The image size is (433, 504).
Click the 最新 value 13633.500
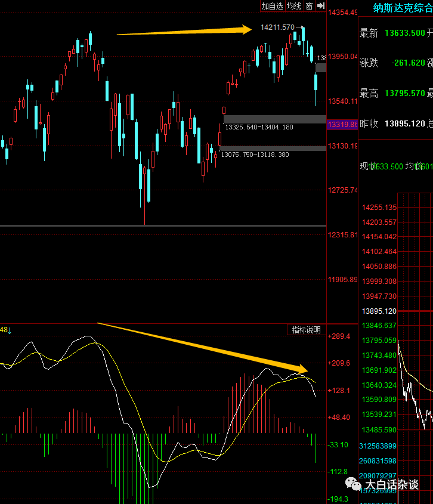[405, 33]
